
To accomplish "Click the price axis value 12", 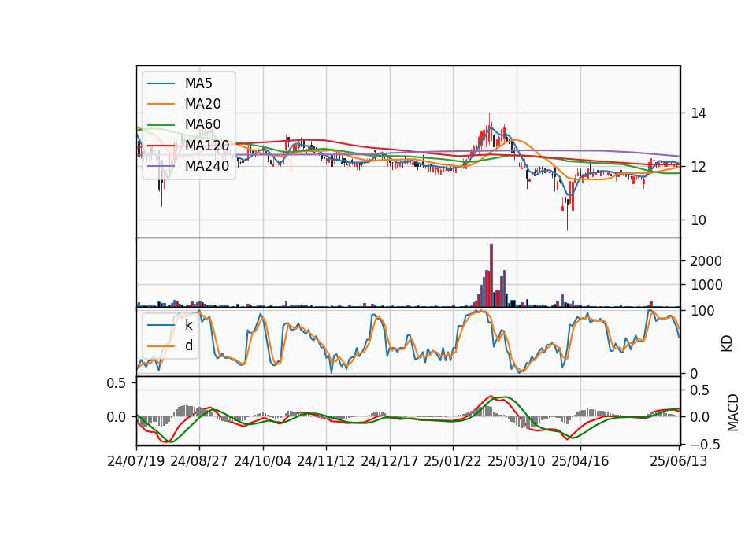I will [x=699, y=167].
